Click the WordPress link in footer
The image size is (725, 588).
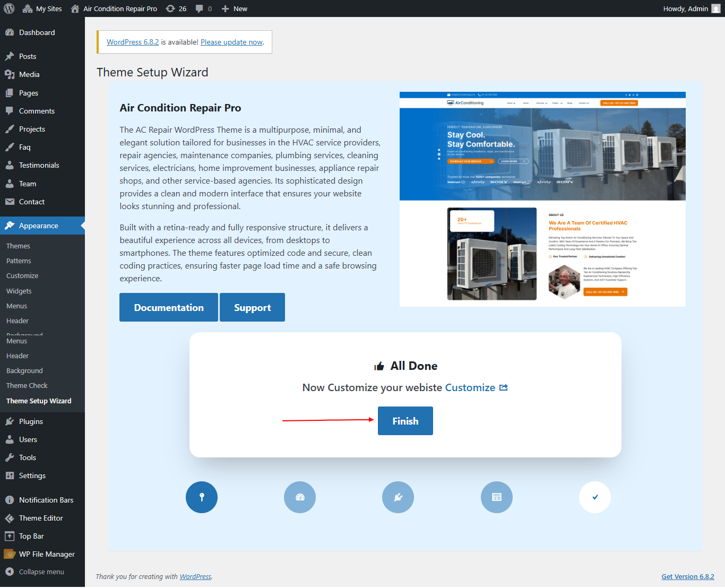[195, 577]
